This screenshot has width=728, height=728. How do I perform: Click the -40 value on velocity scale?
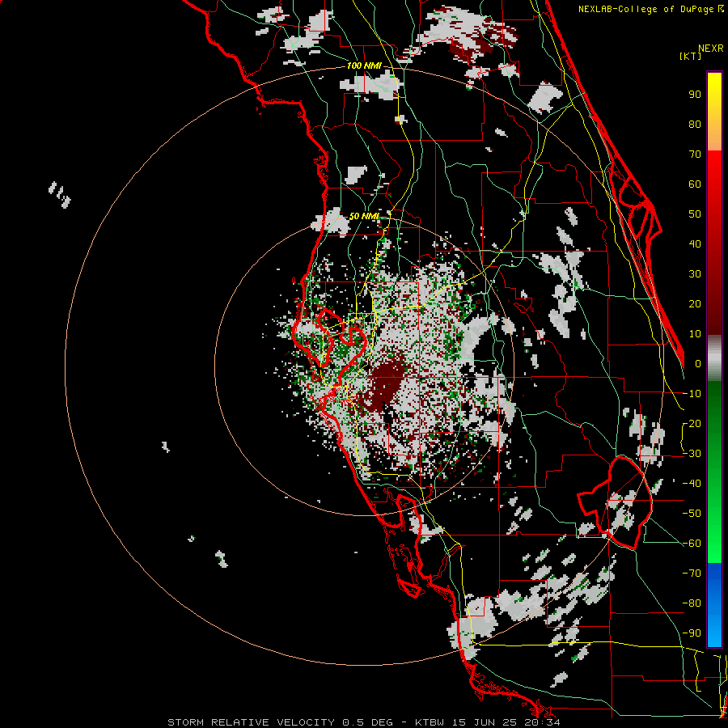pyautogui.click(x=692, y=484)
